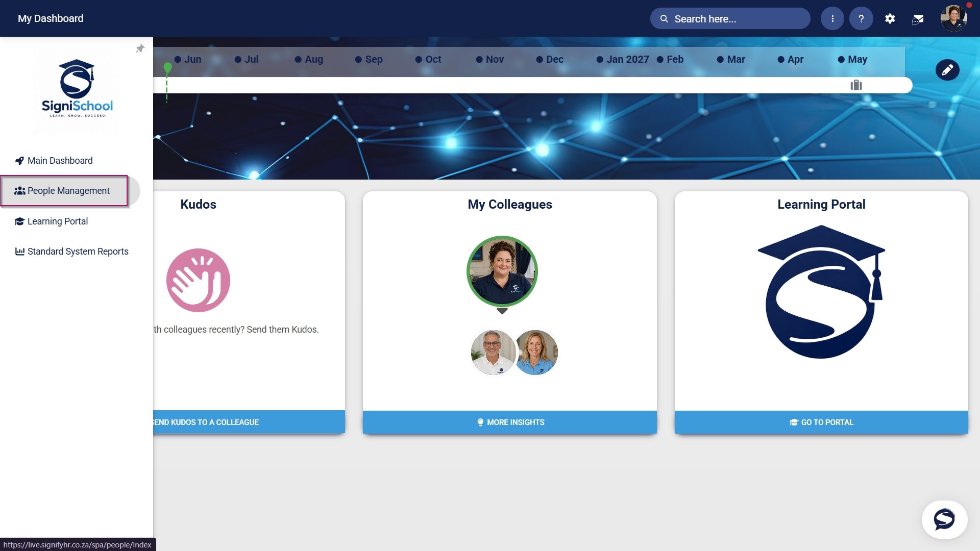Click the My Colleagues card title
The image size is (980, 551).
510,205
